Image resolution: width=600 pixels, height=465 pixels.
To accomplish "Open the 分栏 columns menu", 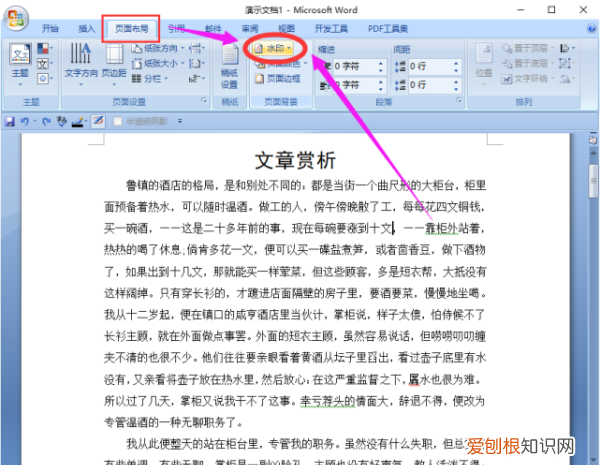I will click(x=150, y=78).
